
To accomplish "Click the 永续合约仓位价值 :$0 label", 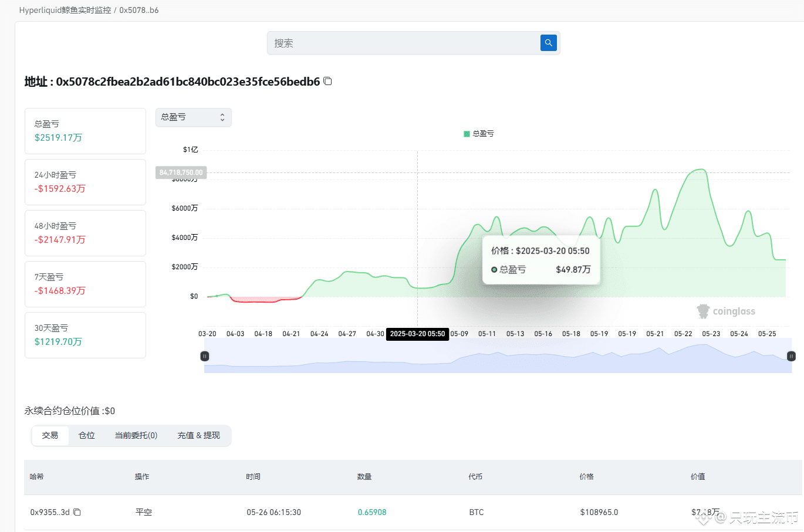I will [70, 411].
